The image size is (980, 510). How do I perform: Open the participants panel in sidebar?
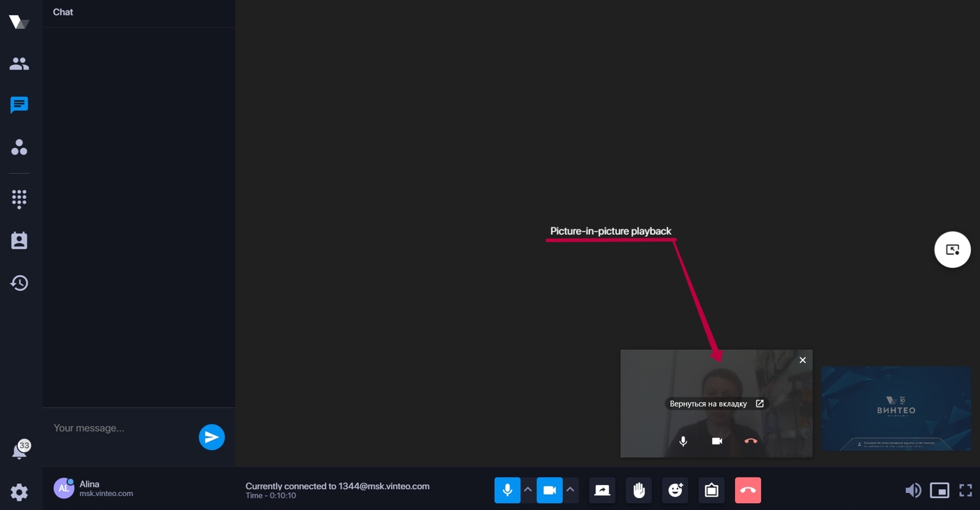click(19, 64)
